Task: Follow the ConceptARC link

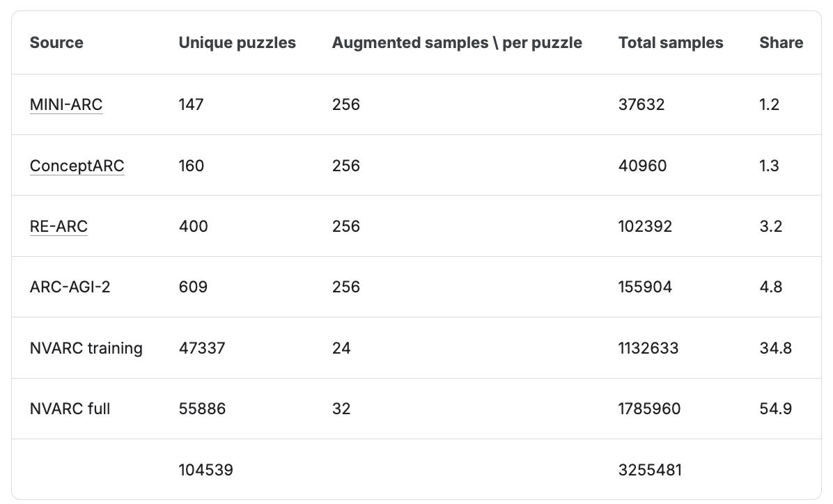Action: tap(77, 166)
